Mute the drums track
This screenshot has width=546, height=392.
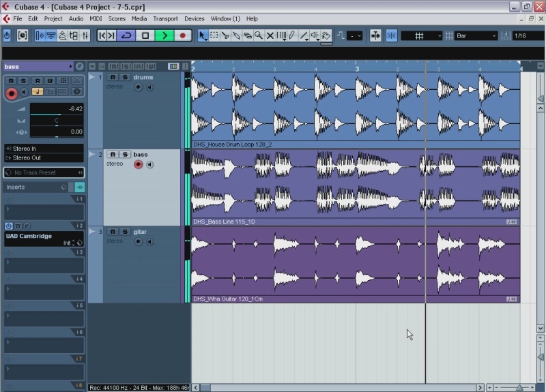[x=113, y=77]
